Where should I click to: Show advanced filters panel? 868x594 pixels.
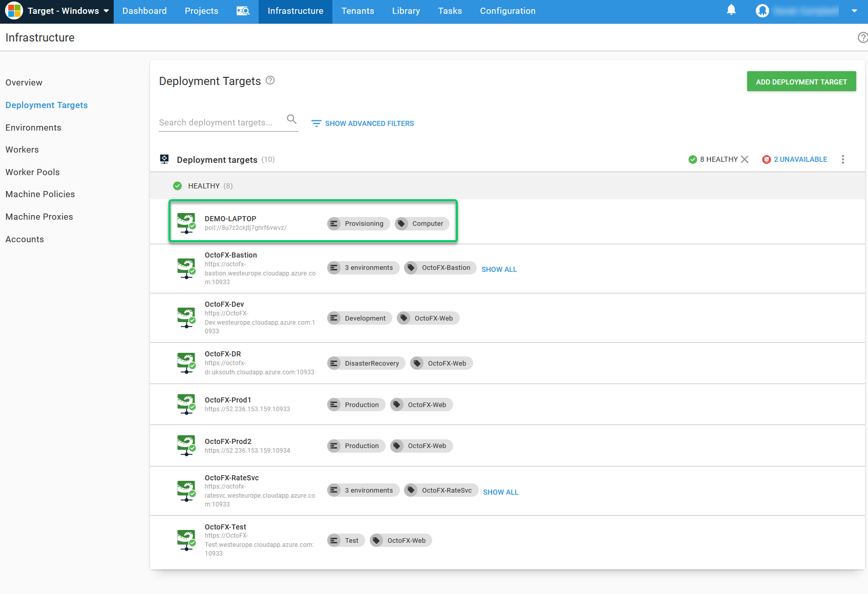point(363,123)
